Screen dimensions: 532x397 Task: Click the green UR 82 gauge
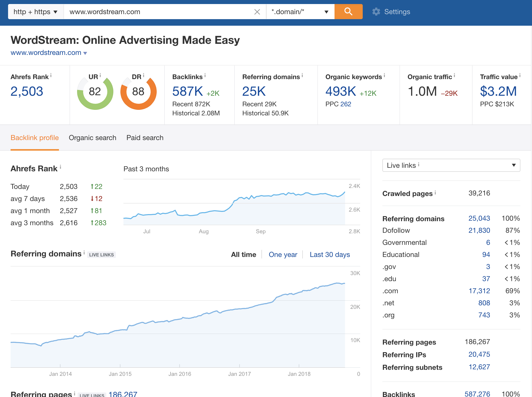[x=95, y=92]
